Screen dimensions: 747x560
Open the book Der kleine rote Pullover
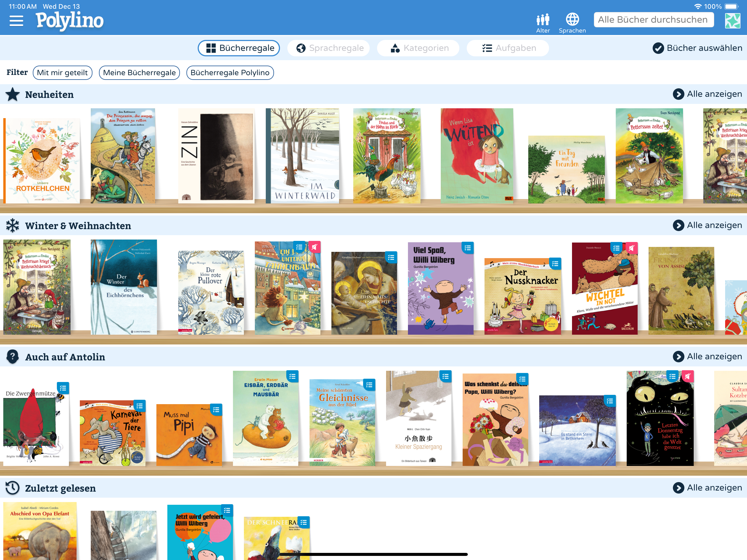coord(211,293)
